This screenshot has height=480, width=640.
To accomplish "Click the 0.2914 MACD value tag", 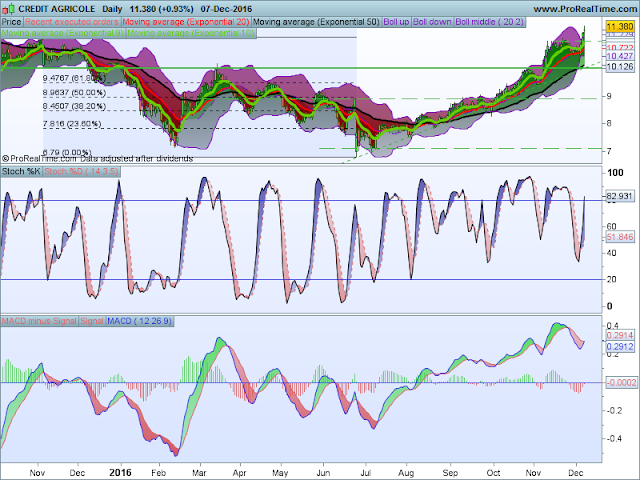I will click(620, 336).
